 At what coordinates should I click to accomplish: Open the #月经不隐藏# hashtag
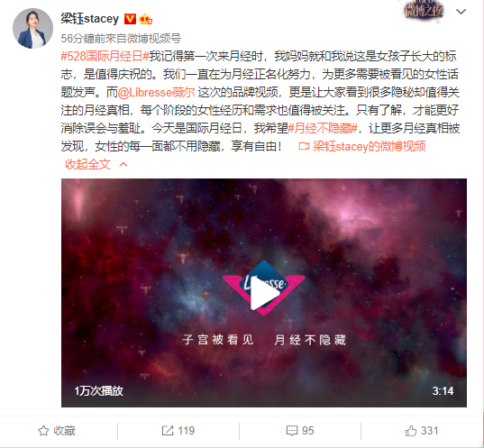[323, 128]
